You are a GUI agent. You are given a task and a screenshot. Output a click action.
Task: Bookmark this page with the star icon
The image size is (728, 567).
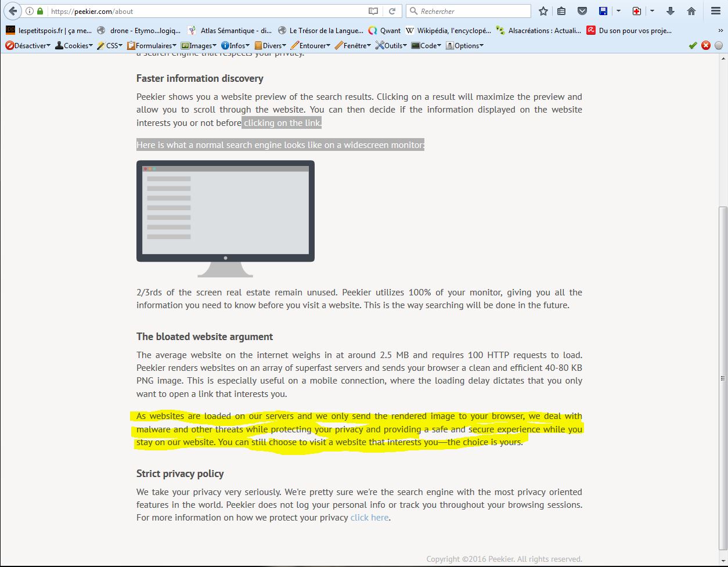click(543, 11)
